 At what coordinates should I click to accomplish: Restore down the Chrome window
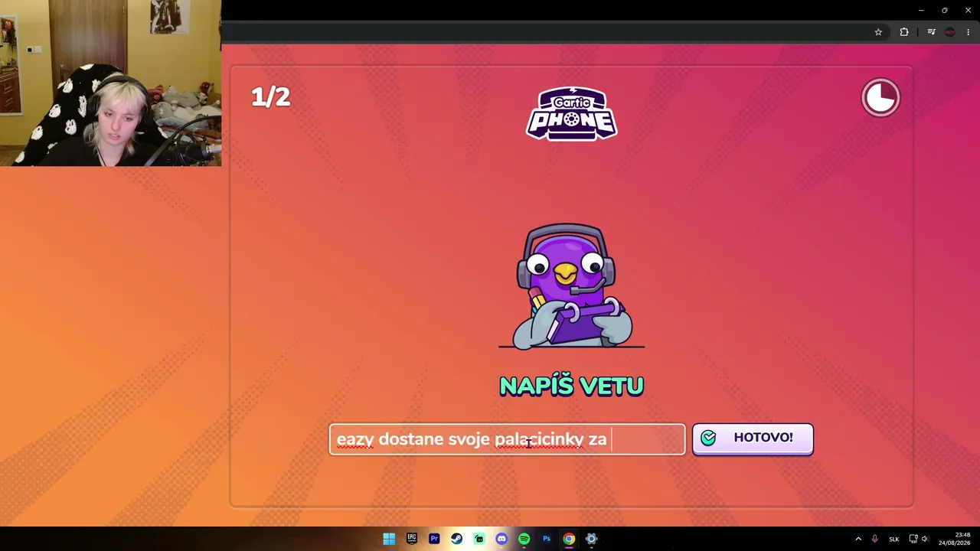945,10
